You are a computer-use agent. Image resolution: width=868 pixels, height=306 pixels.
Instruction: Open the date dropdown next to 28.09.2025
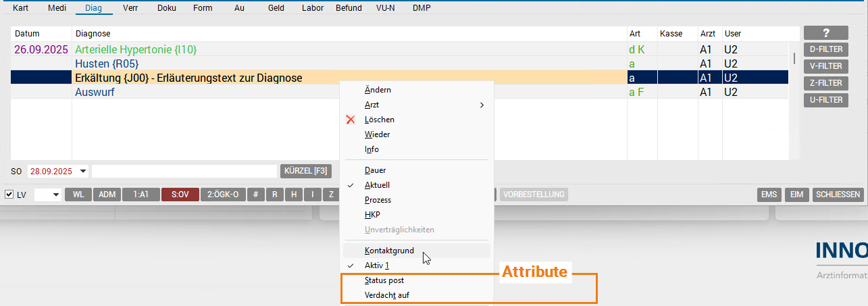(84, 172)
